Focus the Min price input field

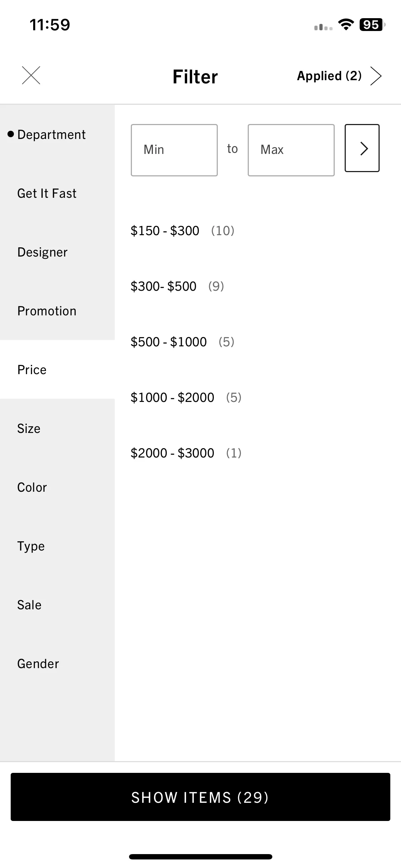174,150
